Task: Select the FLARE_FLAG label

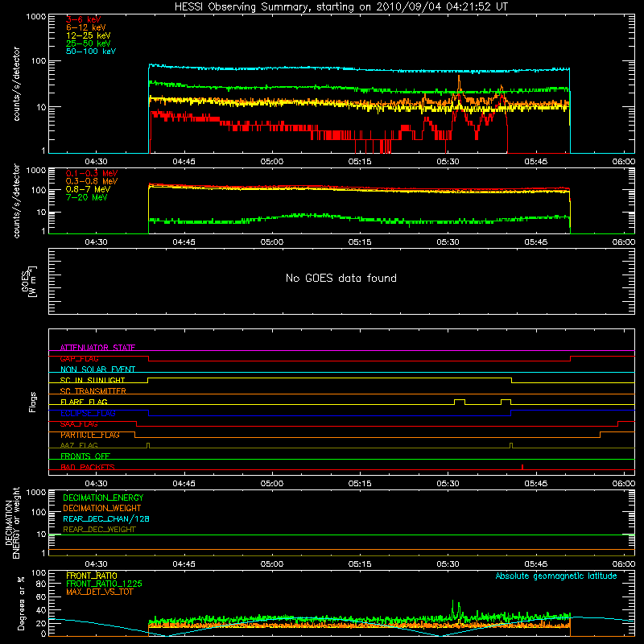Action: [x=84, y=402]
